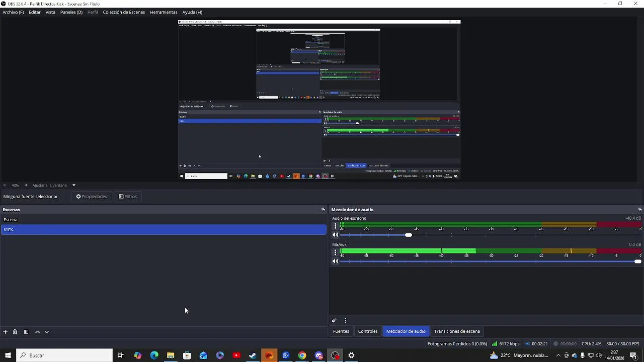This screenshot has width=644, height=362.
Task: Click the 30.00 / 30.00 FPS status
Action: (x=623, y=344)
